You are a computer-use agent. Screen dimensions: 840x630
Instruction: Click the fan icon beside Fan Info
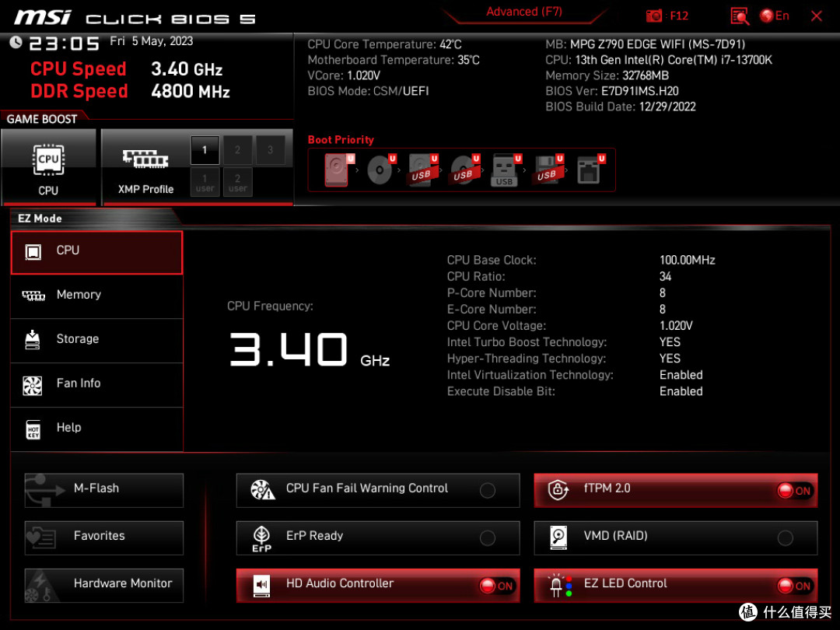33,385
